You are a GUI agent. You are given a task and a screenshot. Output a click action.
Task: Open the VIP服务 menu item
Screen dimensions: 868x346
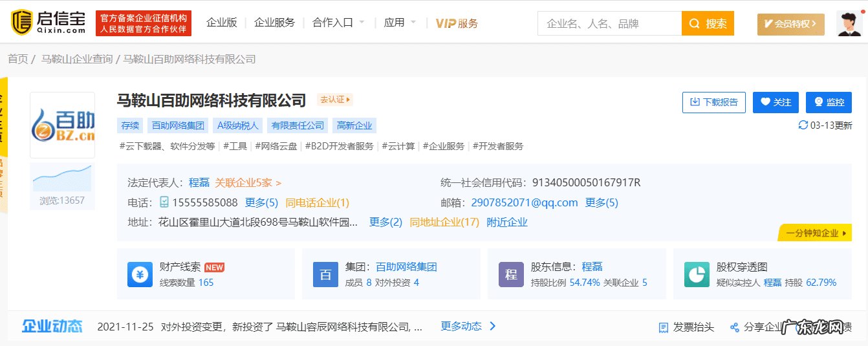457,23
